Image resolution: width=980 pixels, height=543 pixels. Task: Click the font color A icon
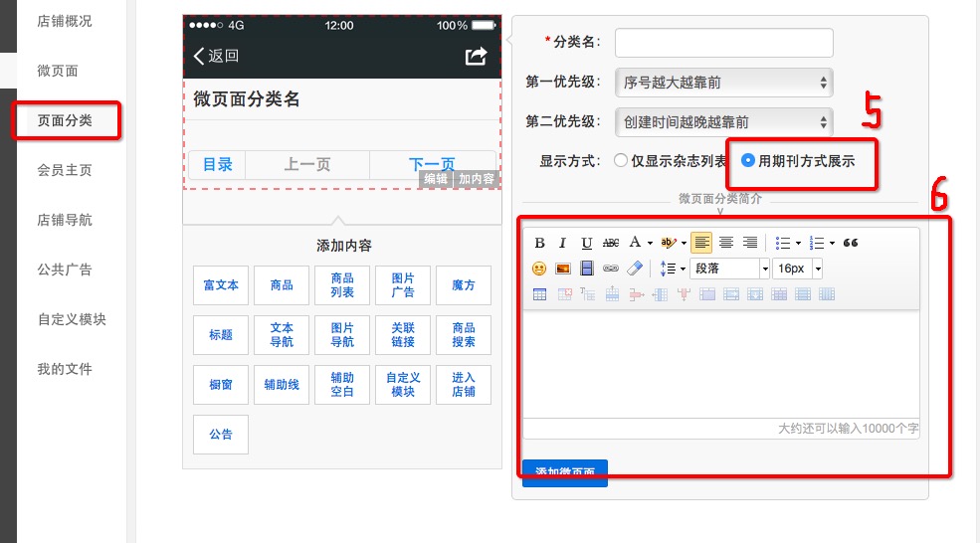tap(635, 243)
